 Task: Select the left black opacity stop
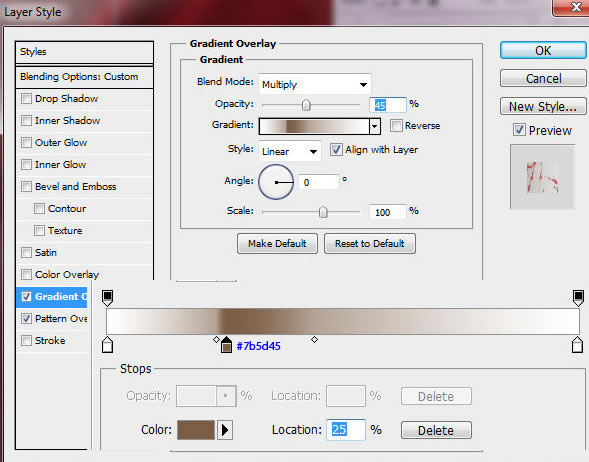[x=107, y=297]
